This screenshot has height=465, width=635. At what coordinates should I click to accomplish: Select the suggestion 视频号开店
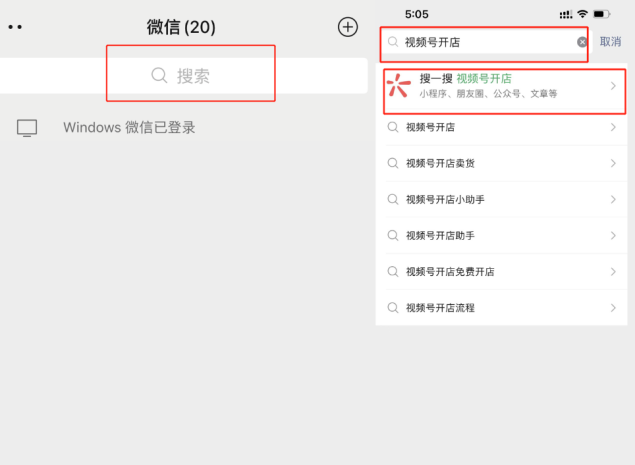[501, 127]
